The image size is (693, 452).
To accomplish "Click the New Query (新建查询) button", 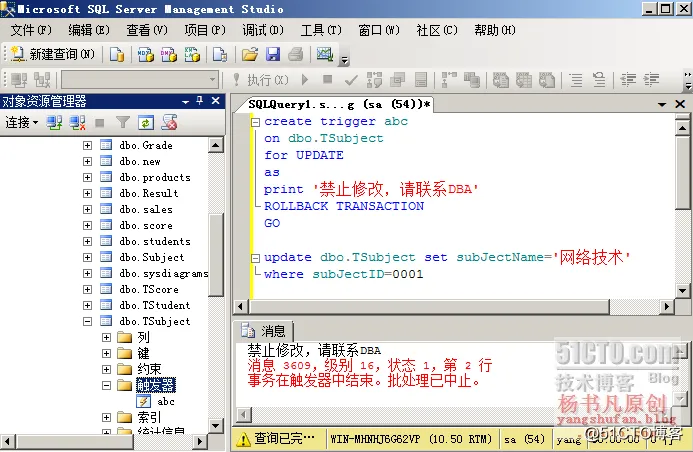I will tap(53, 54).
